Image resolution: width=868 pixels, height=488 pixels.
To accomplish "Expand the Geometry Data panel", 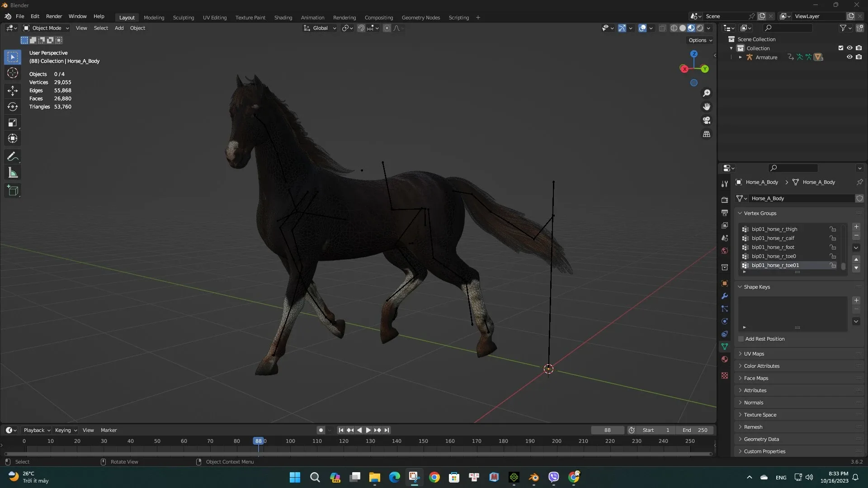I will point(761,439).
